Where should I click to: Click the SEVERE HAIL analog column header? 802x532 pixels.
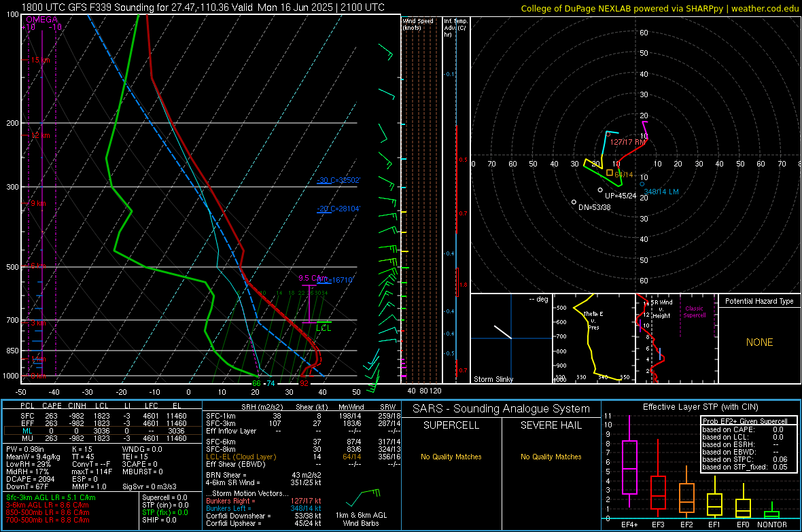coord(551,425)
